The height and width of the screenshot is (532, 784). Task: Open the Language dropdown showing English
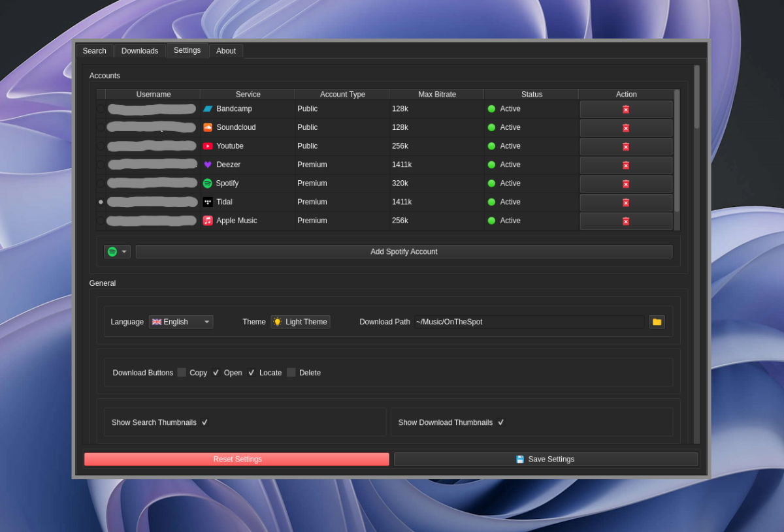coord(181,322)
